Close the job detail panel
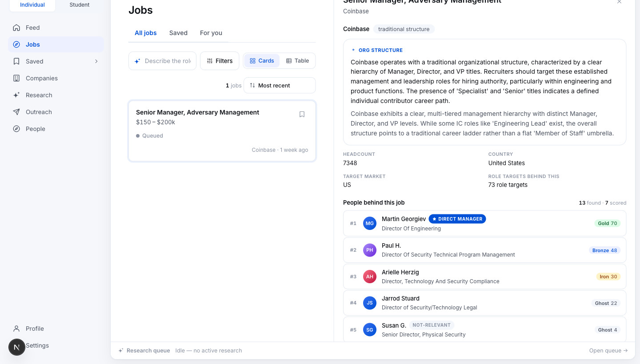640x364 pixels. point(619,2)
